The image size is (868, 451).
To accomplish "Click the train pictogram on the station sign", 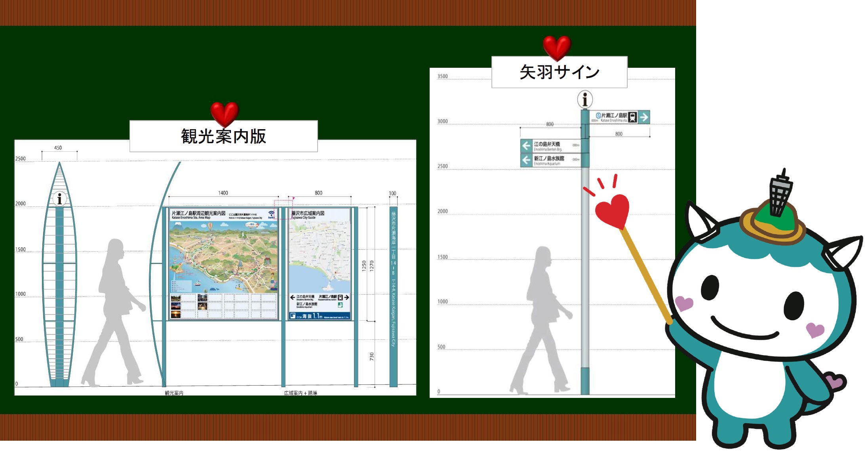I will point(632,117).
